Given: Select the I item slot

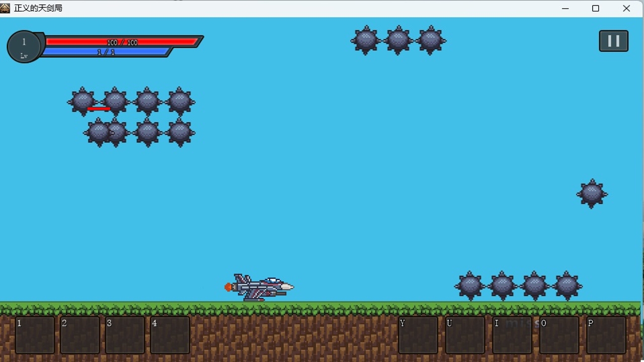Looking at the screenshot, I should [512, 334].
